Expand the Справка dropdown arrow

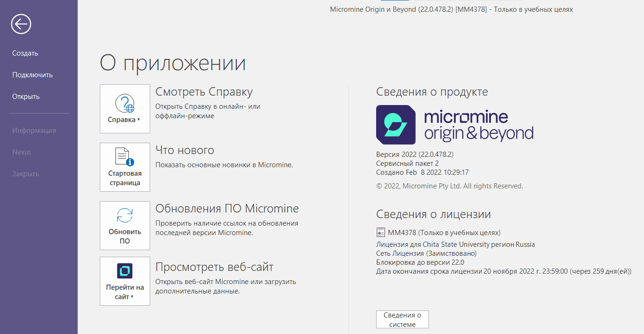pyautogui.click(x=139, y=120)
